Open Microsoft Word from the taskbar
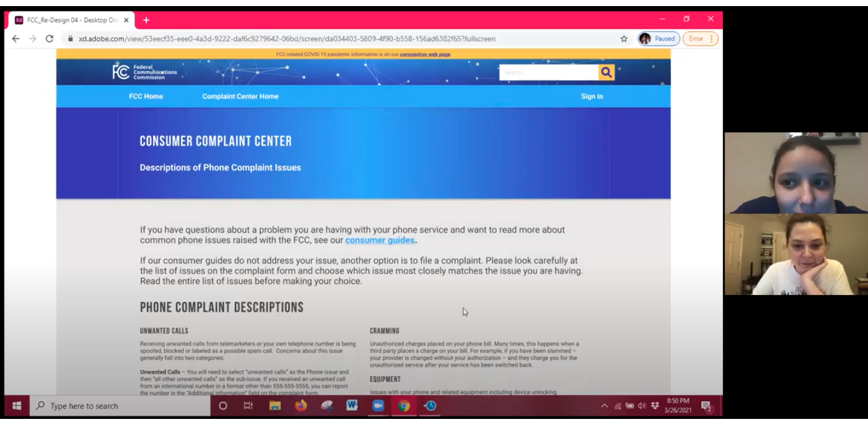Viewport: 868px width, 425px height. [352, 406]
